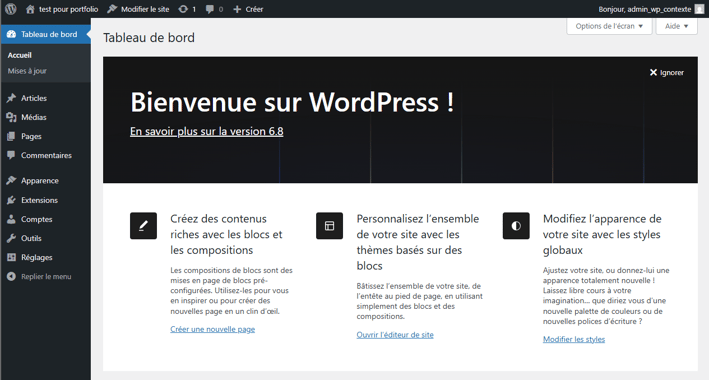Expand the Aide help dropdown
709x380 pixels.
676,26
